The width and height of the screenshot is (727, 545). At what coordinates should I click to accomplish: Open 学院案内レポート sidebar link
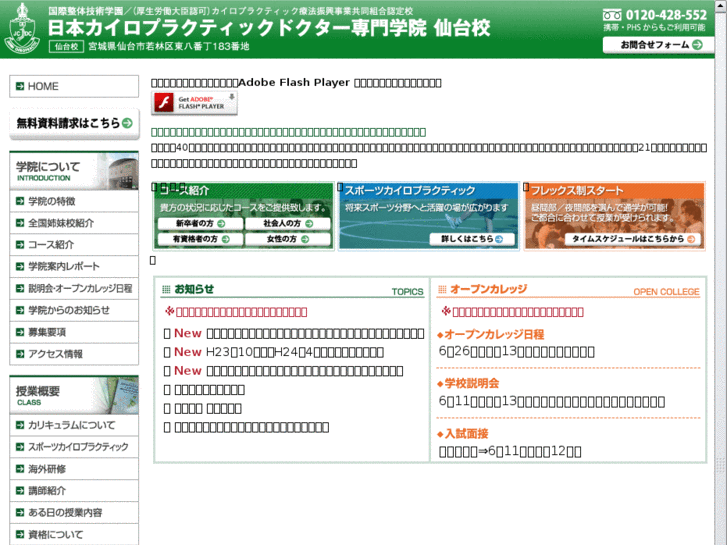point(74,267)
